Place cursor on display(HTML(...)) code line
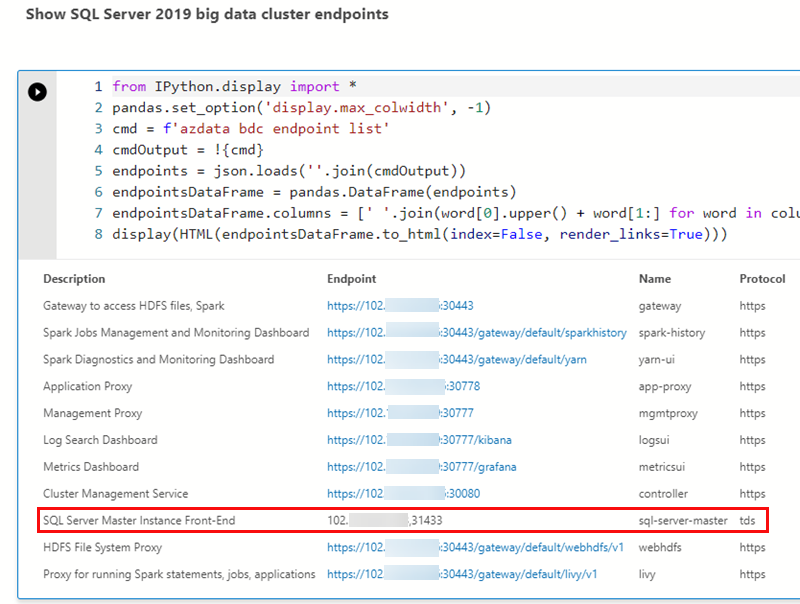 [x=419, y=234]
